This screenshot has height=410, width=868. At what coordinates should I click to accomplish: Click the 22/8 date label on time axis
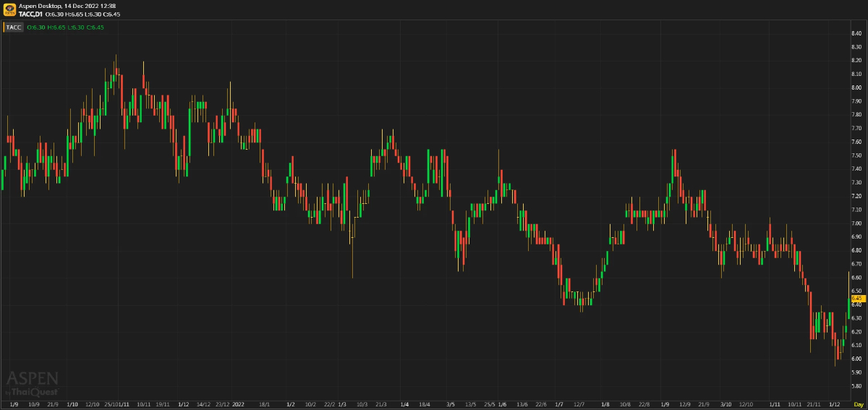tap(644, 404)
